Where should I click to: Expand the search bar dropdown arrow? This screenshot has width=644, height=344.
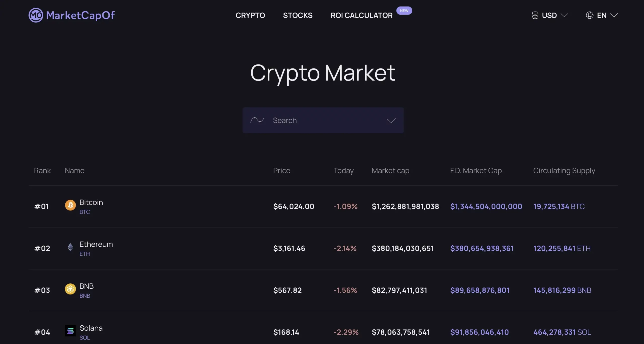pyautogui.click(x=391, y=120)
